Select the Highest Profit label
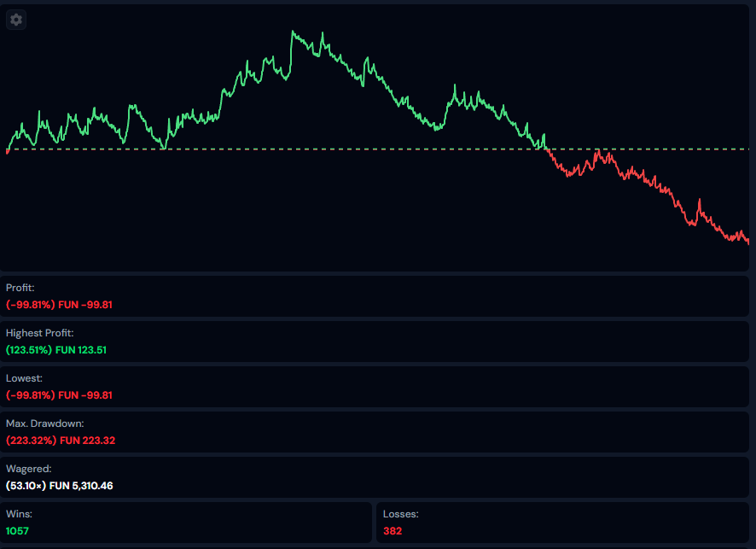The image size is (756, 549). (x=40, y=333)
